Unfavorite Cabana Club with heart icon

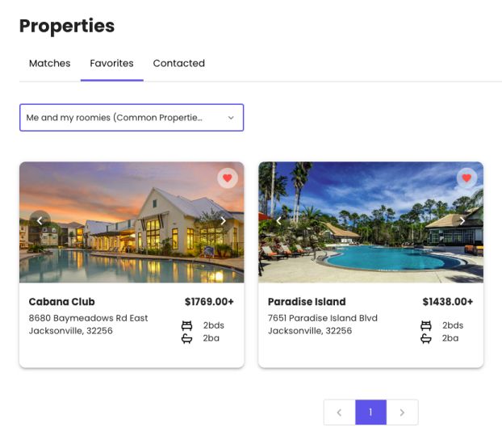(228, 178)
